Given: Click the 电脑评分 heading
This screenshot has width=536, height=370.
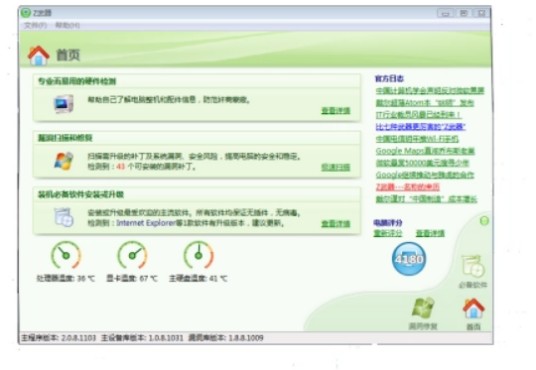Looking at the screenshot, I should click(x=388, y=223).
